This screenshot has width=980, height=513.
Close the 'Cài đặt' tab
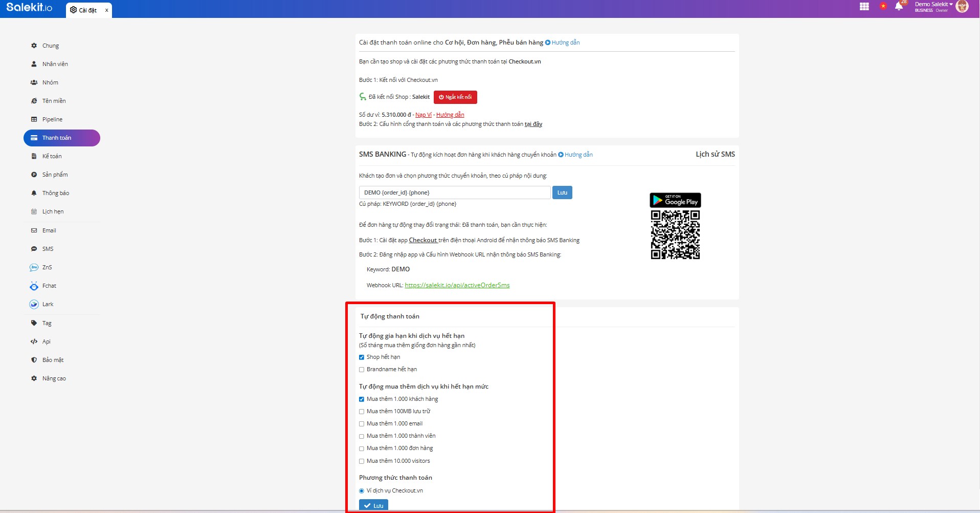click(x=106, y=10)
